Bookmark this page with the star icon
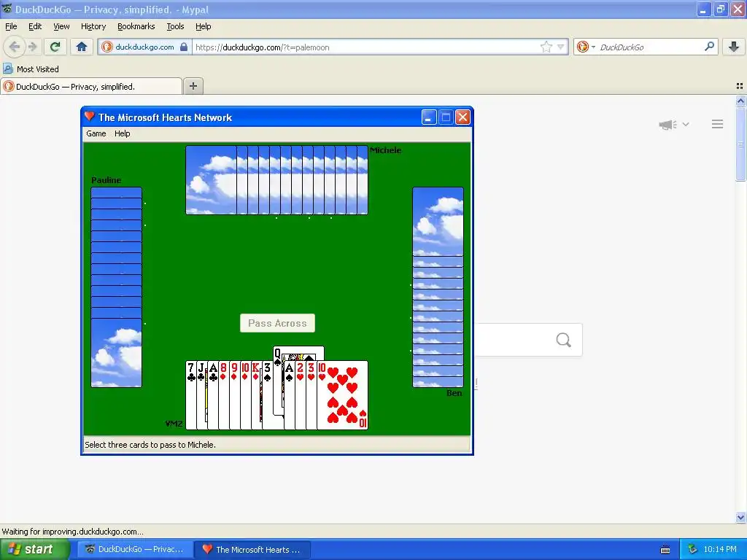 point(546,47)
